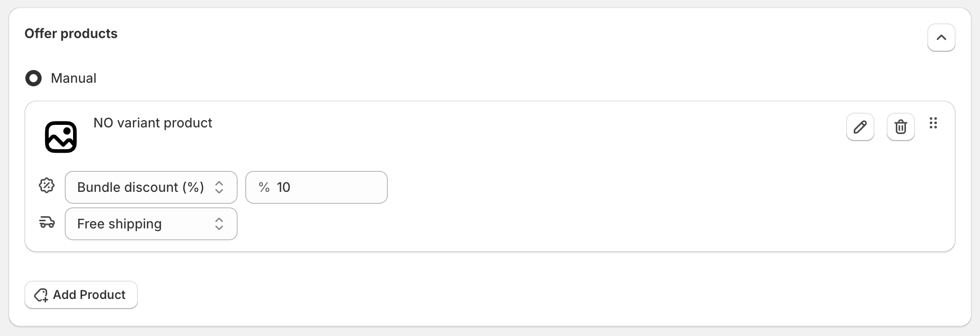Viewport: 980px width, 336px height.
Task: Click the up-down arrows on Free shipping selector
Action: coord(219,224)
